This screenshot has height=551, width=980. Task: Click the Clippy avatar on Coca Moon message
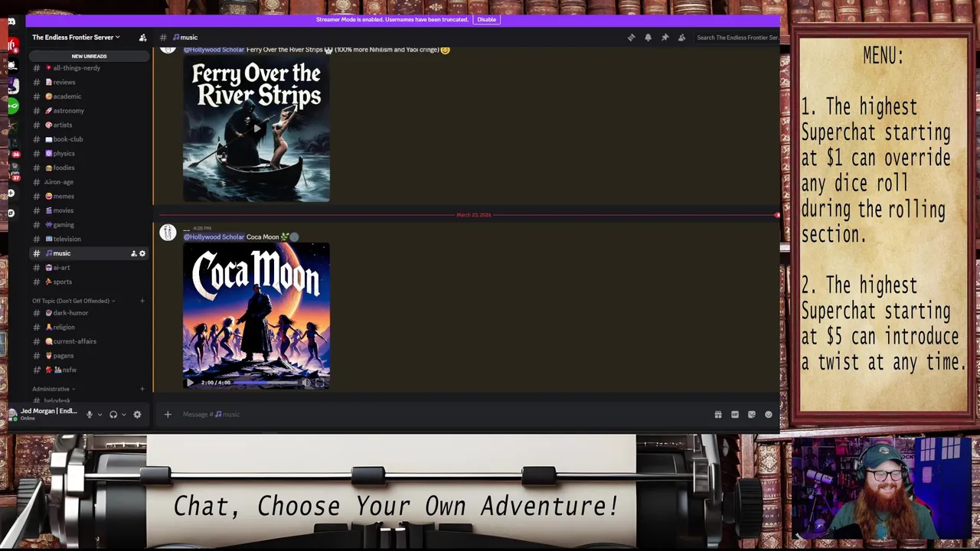(x=168, y=233)
